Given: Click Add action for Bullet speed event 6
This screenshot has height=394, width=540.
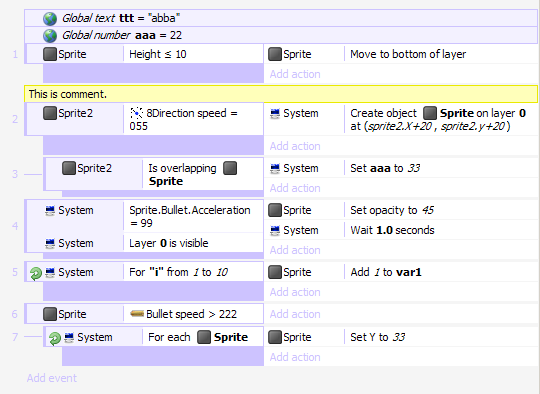Looking at the screenshot, I should (295, 314).
